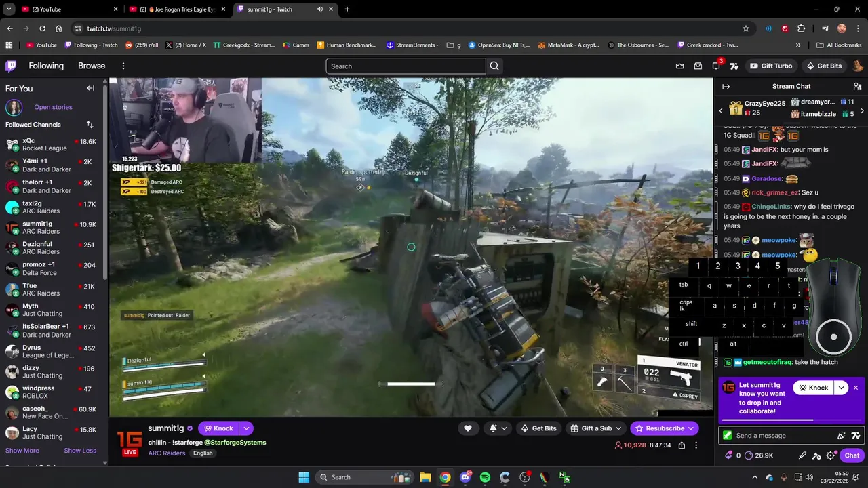The image size is (868, 488).
Task: Click Get Bits in top navigation
Action: [824, 66]
